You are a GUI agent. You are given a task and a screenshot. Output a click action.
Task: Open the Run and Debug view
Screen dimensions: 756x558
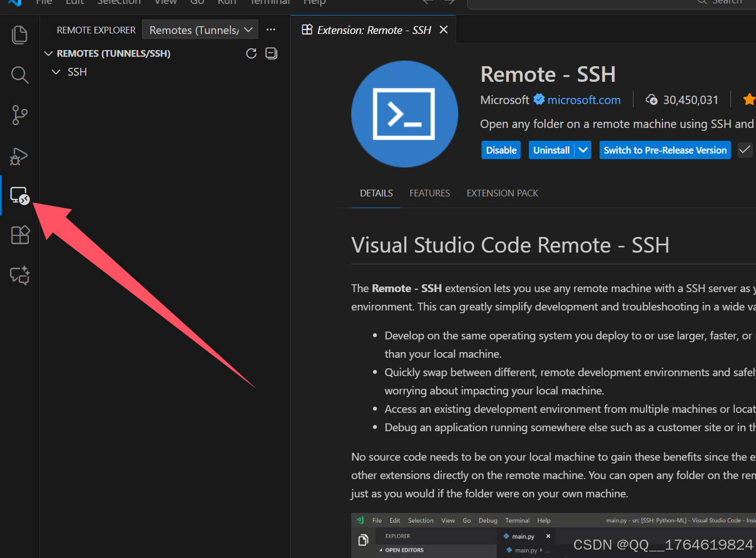pyautogui.click(x=19, y=156)
